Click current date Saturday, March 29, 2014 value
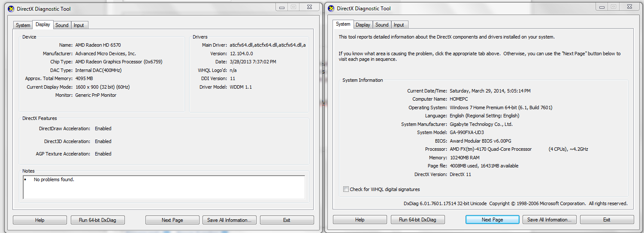 (490, 91)
